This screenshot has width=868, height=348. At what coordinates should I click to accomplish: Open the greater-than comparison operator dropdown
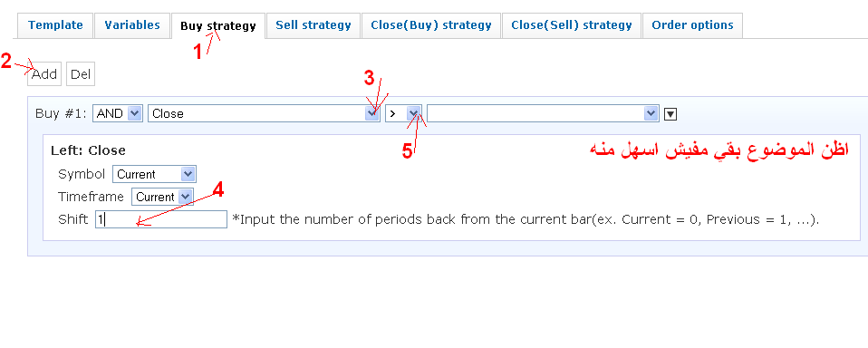[x=403, y=113]
